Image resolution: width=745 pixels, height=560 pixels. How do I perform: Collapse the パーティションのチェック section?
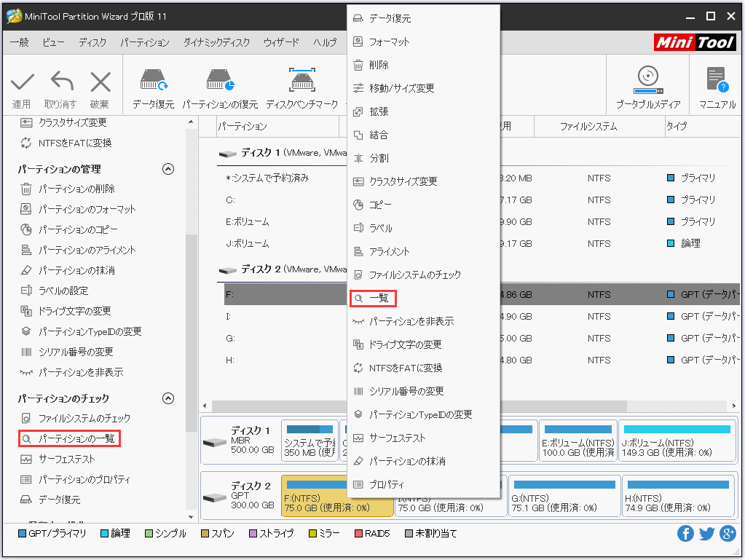pos(168,398)
